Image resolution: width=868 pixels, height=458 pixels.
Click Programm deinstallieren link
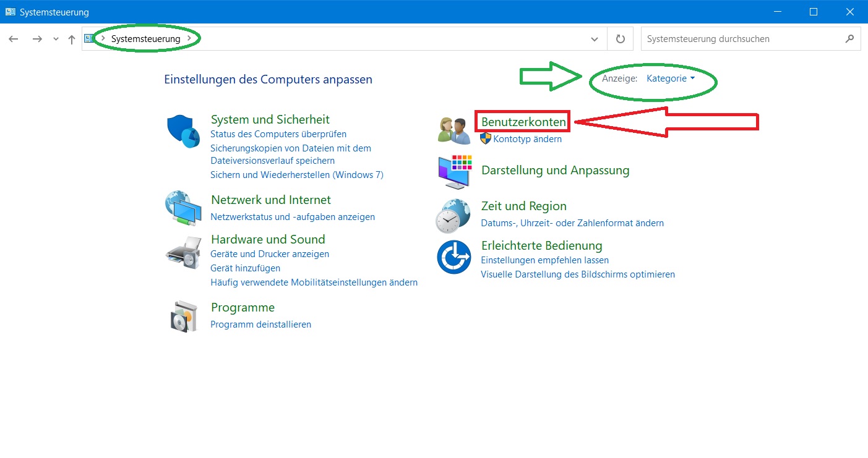(x=261, y=324)
